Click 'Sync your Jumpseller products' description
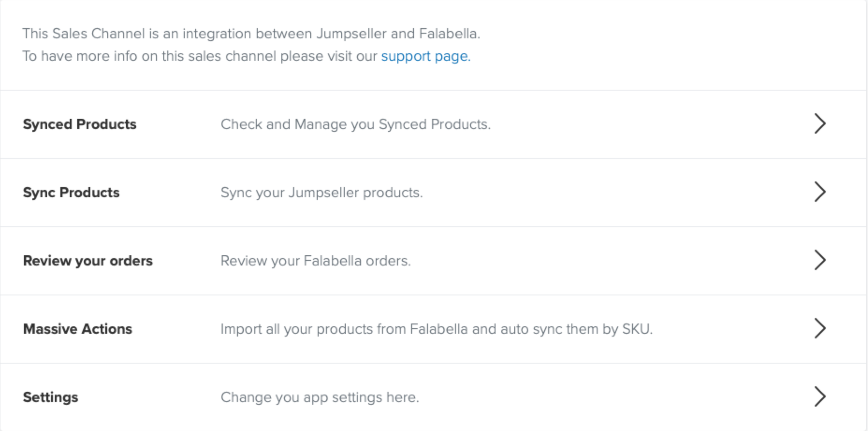The width and height of the screenshot is (868, 431). (x=321, y=193)
